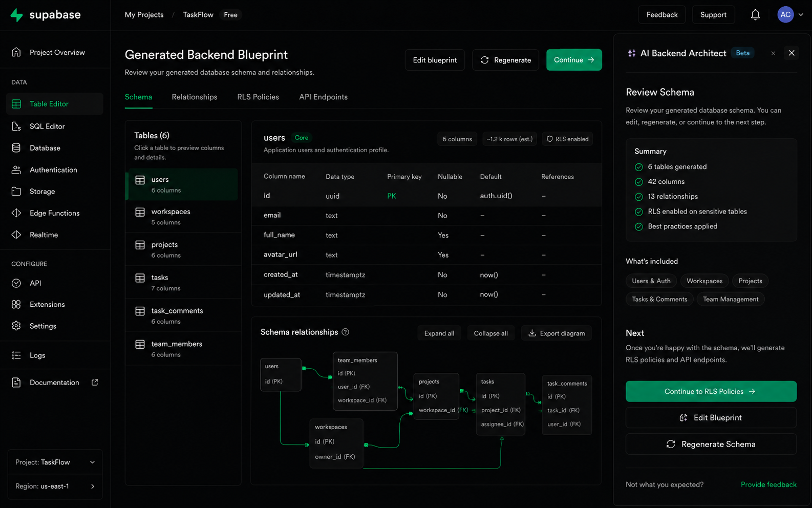Dismiss the small x in panel header
This screenshot has height=508, width=812.
click(773, 53)
